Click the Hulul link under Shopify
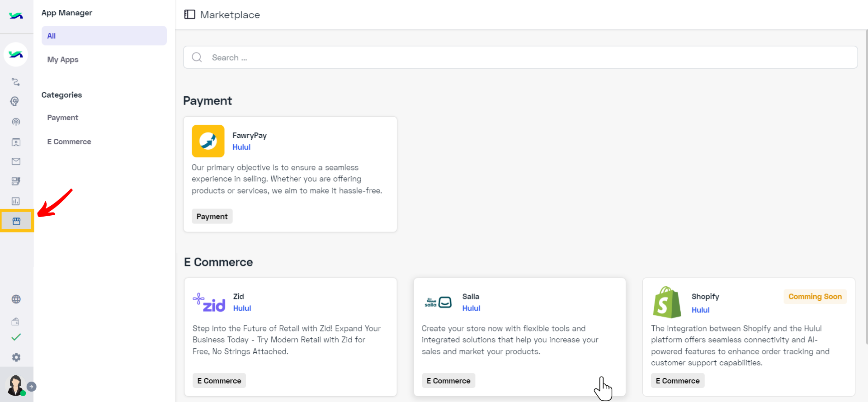 point(700,310)
